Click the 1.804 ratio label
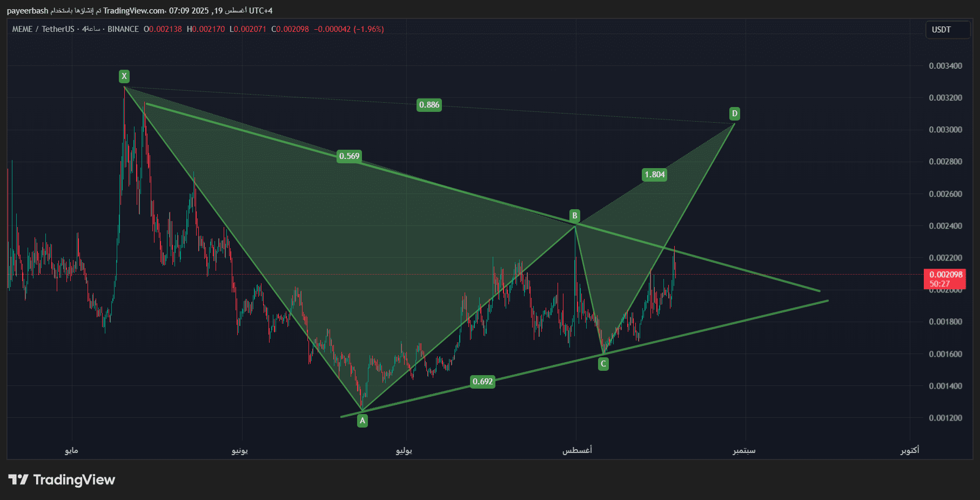This screenshot has width=980, height=500. pyautogui.click(x=655, y=175)
